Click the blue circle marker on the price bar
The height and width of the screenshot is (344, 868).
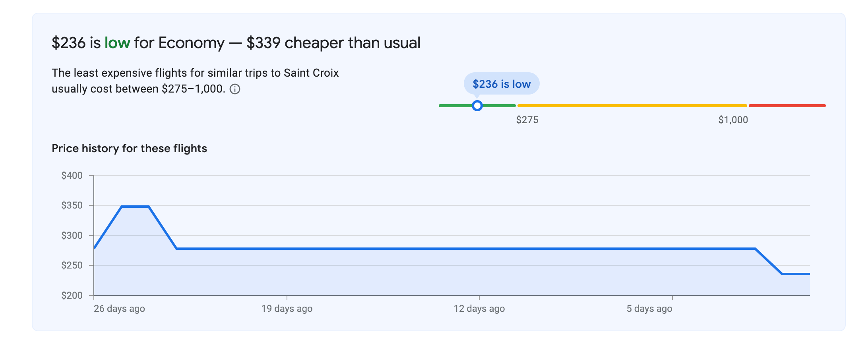(x=477, y=106)
